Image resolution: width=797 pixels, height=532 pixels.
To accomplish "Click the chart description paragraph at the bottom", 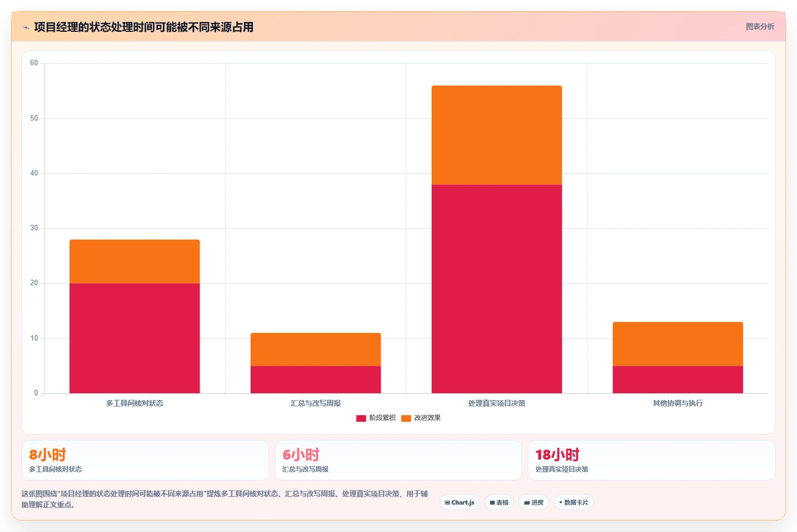I will (x=225, y=499).
